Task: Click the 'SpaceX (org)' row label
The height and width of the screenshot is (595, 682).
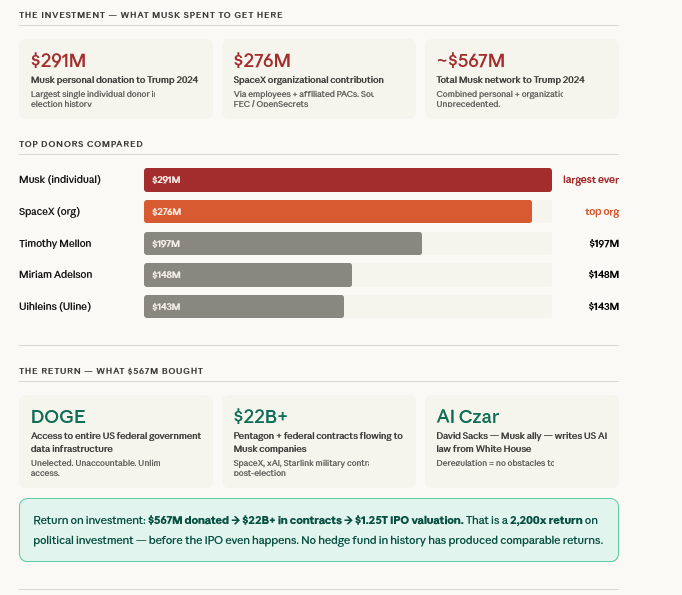Action: pos(50,212)
